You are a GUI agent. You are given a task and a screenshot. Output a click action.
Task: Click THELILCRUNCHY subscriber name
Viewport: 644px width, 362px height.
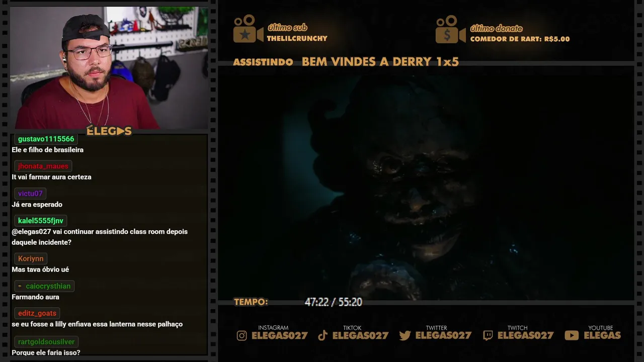(x=297, y=39)
